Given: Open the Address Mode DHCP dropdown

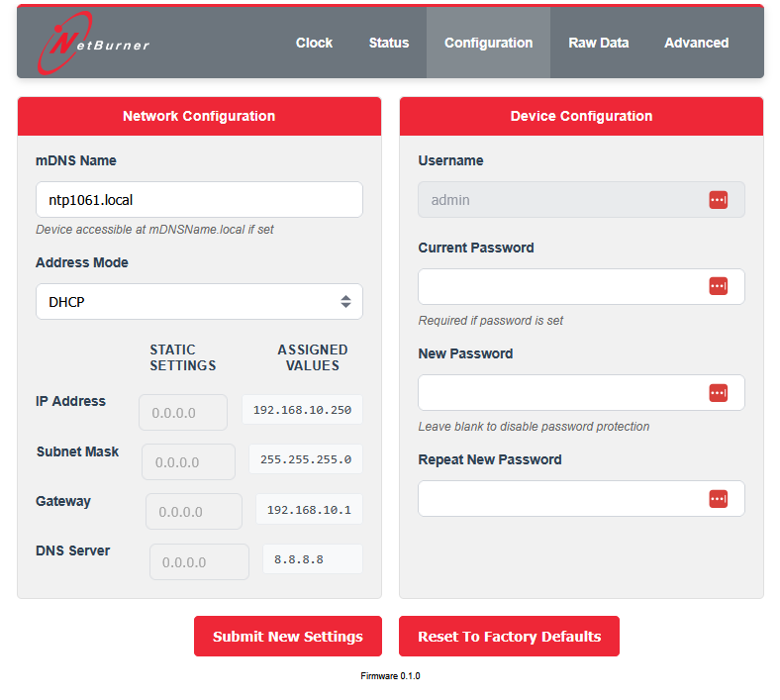Looking at the screenshot, I should 199,302.
